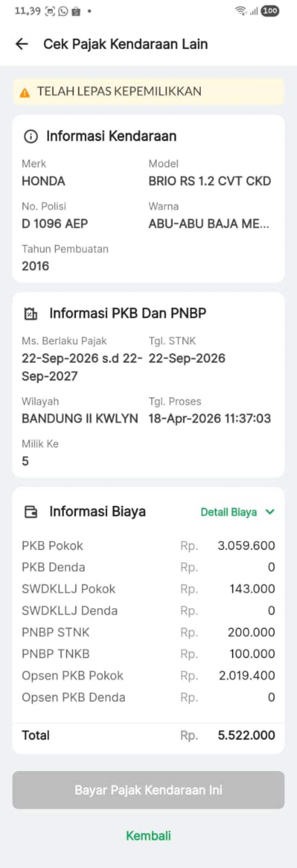Tap the Informasi Kendaraan info icon
The width and height of the screenshot is (297, 868).
(31, 136)
